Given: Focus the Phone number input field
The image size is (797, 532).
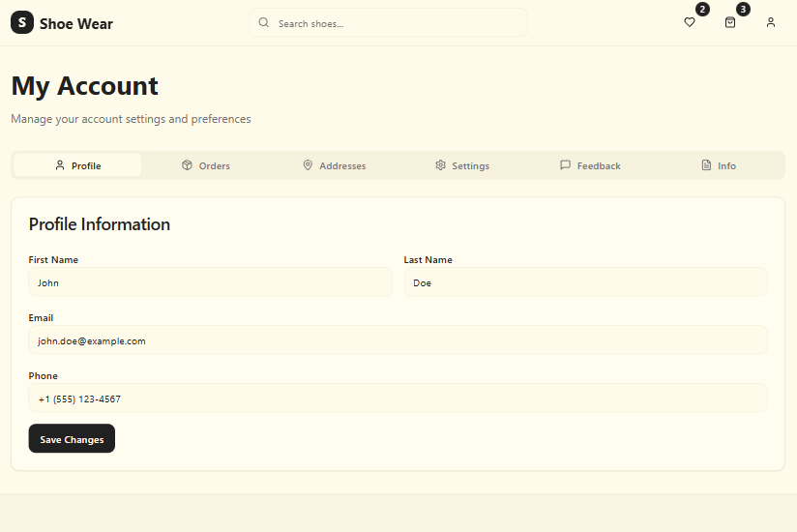Looking at the screenshot, I should click(x=398, y=399).
